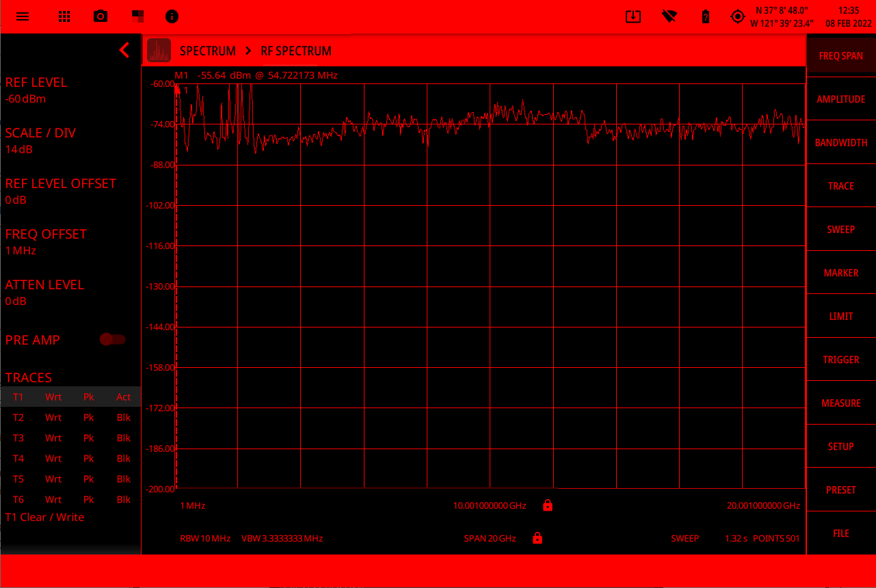Open the apps grid icon
This screenshot has width=876, height=588.
click(x=64, y=16)
